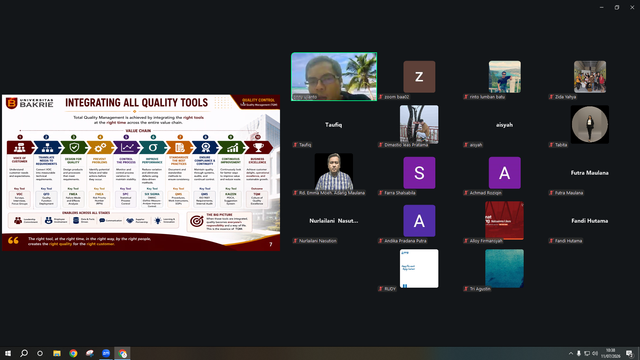640x360 pixels.
Task: Click the muted mic icon beside Futra Maulana label
Action: (x=551, y=193)
